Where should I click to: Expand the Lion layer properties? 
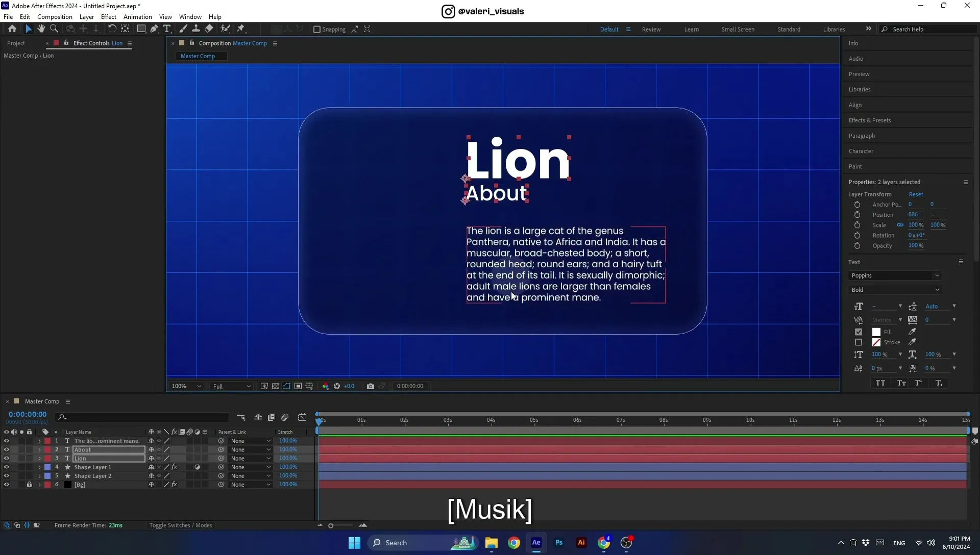coord(39,459)
